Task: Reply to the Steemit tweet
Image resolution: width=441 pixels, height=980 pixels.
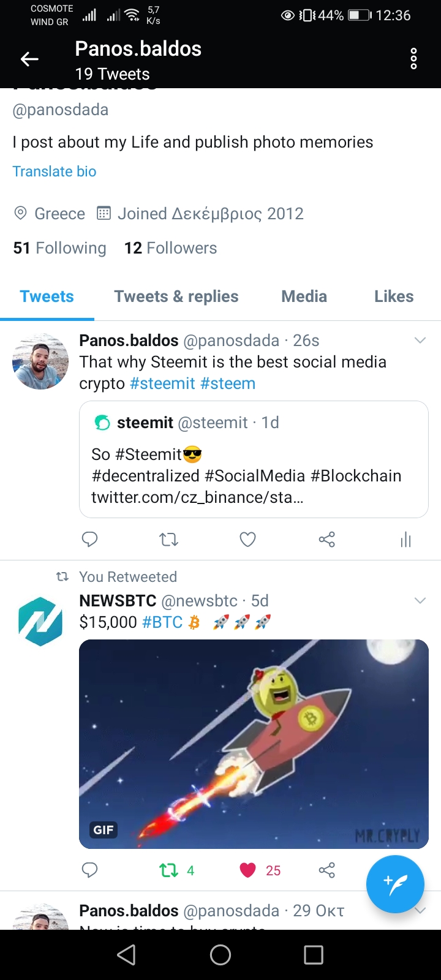Action: (x=90, y=539)
